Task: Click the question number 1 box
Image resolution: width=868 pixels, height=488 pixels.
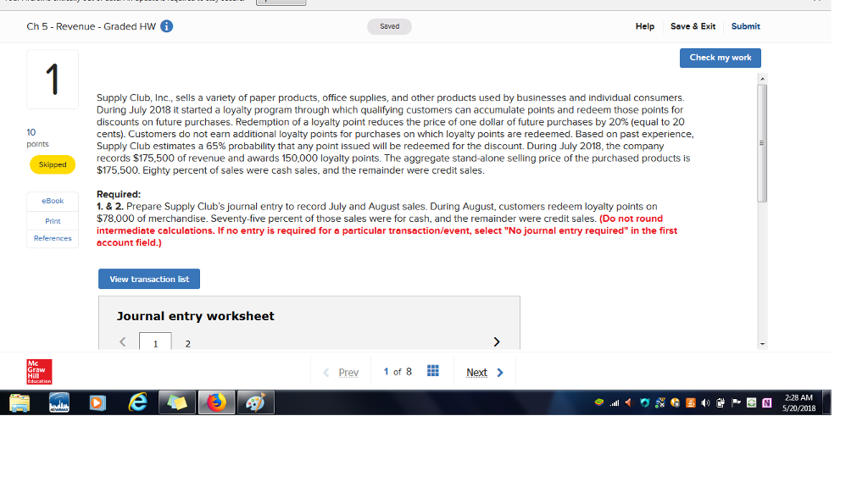Action: [53, 79]
